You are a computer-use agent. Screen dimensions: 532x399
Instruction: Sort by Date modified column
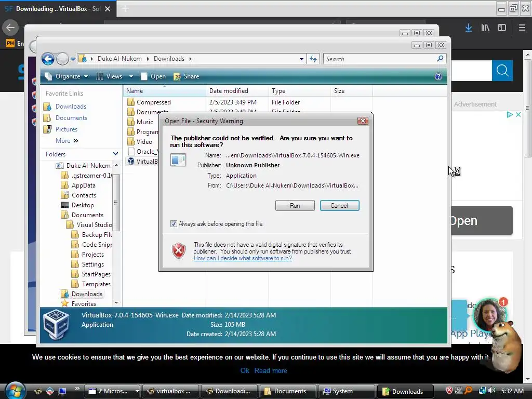(x=237, y=91)
